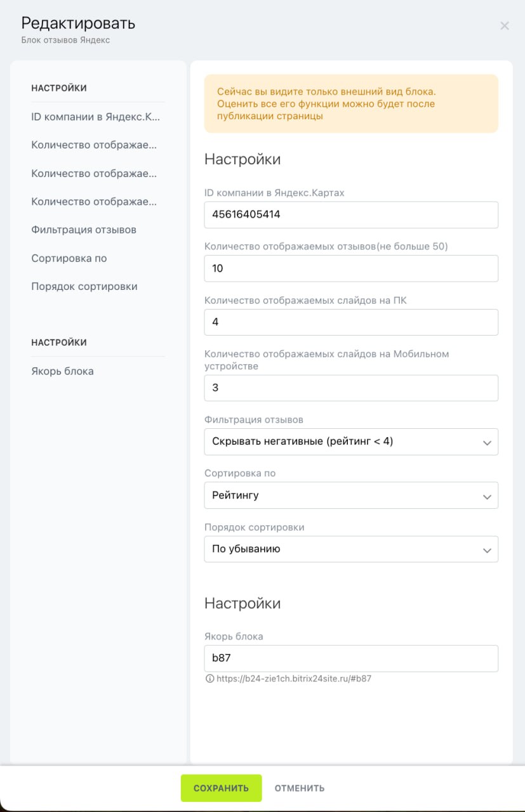Click the info icon near anchor URL
525x812 pixels.
(x=209, y=678)
